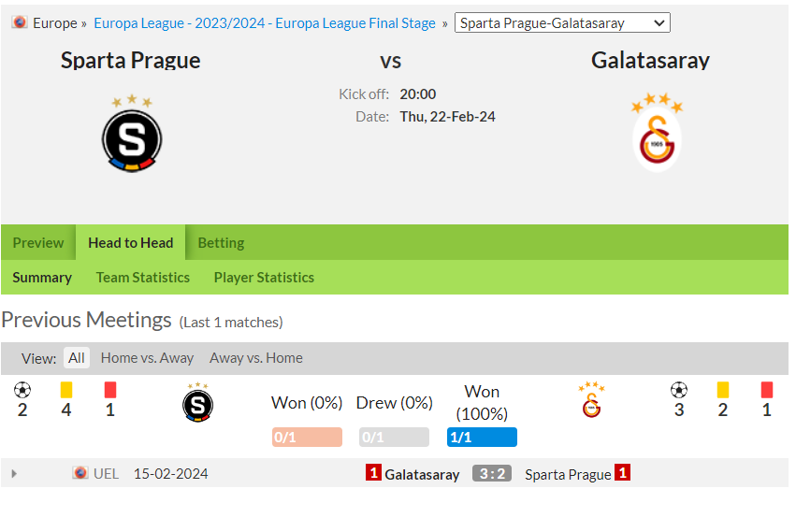Click Galatasaray's red card indicator in match row
Viewport: 796px width, 532px height.
tap(373, 473)
